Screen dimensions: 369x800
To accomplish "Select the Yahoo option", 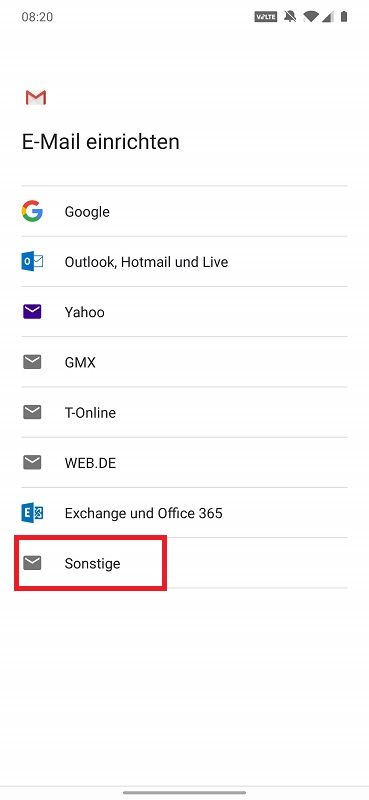I will click(184, 312).
